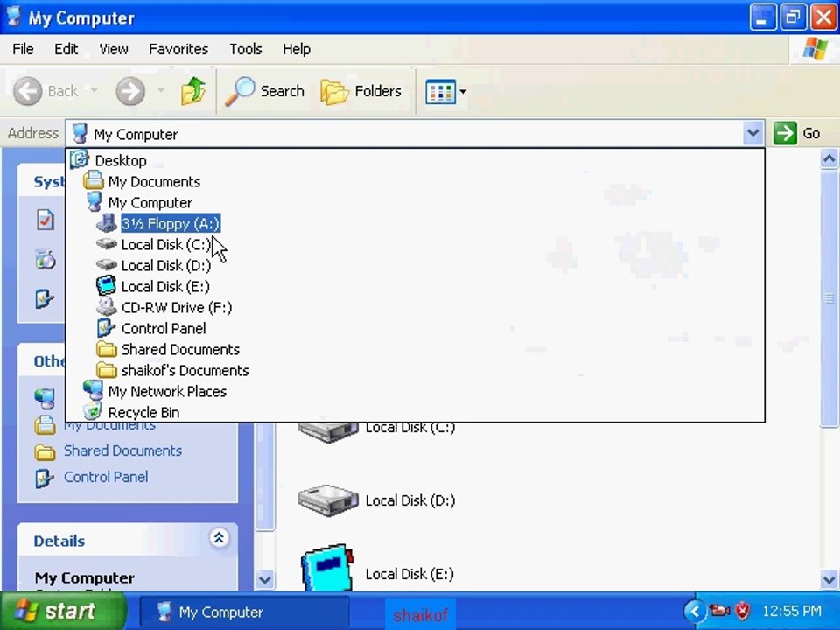Expand hidden system tray icons arrow
The width and height of the screenshot is (840, 630).
[x=694, y=611]
